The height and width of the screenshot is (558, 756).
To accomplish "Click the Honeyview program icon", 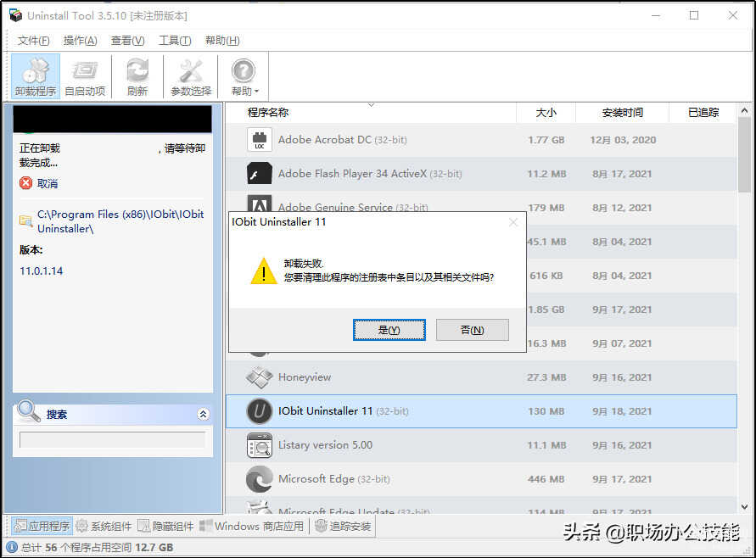I will (x=259, y=377).
